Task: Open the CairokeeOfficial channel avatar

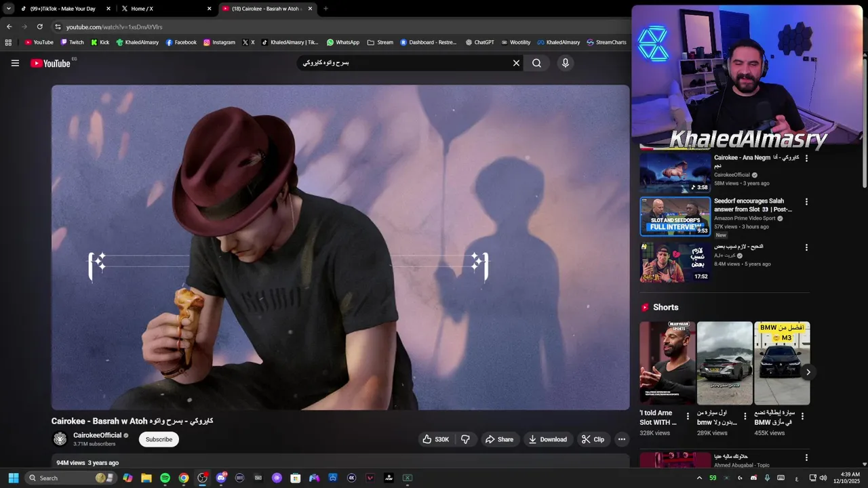Action: click(60, 439)
